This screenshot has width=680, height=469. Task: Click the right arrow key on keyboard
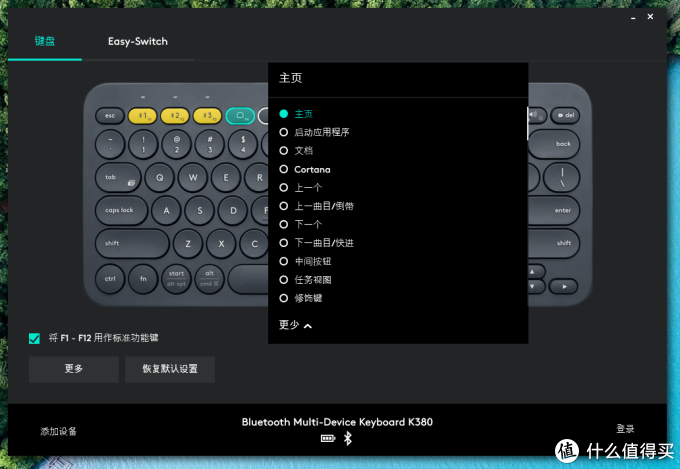[x=563, y=286]
